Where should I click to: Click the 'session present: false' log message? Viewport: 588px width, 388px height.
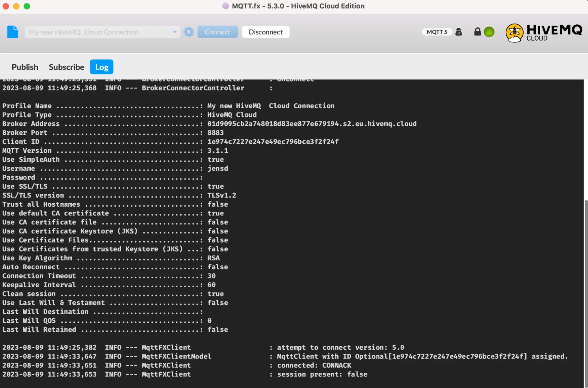point(322,374)
